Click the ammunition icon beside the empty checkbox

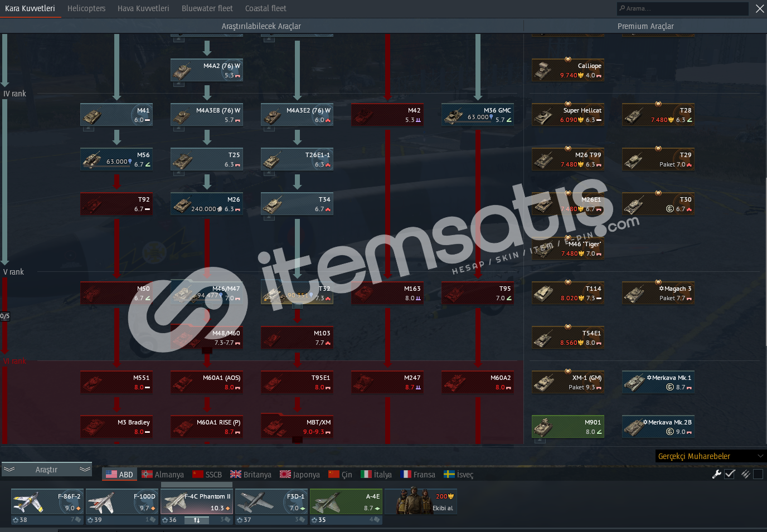tap(745, 474)
